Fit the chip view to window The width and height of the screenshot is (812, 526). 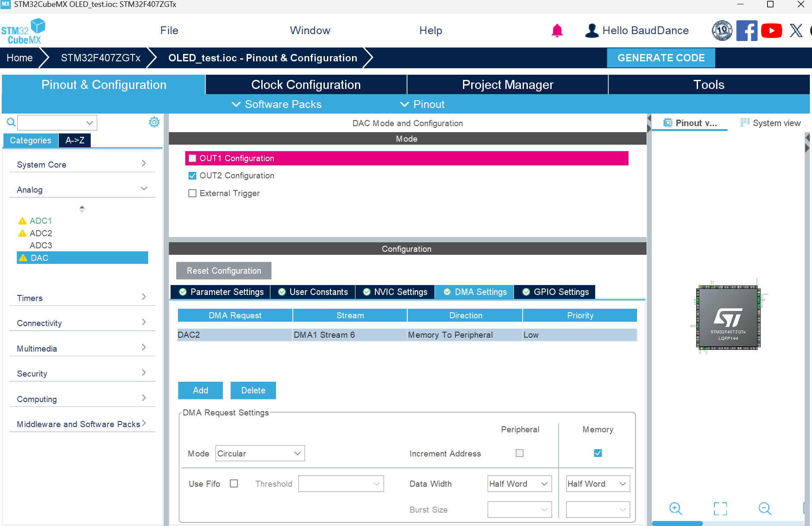coord(720,508)
